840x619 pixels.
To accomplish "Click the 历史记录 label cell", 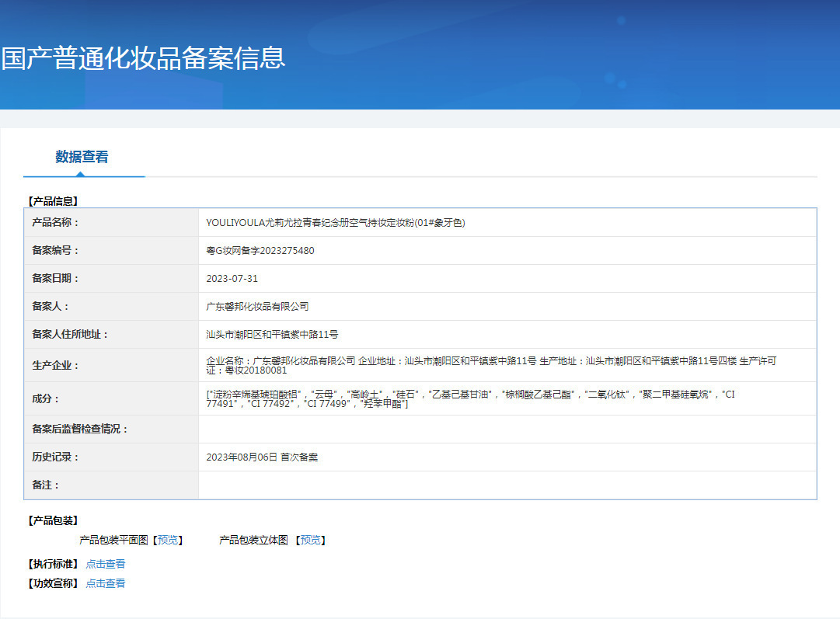I will pos(111,457).
